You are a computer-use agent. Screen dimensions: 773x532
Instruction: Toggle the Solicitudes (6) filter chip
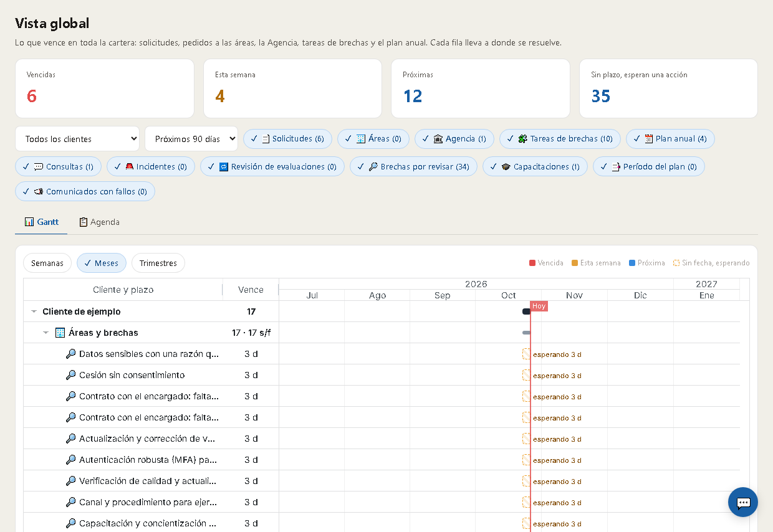point(287,139)
